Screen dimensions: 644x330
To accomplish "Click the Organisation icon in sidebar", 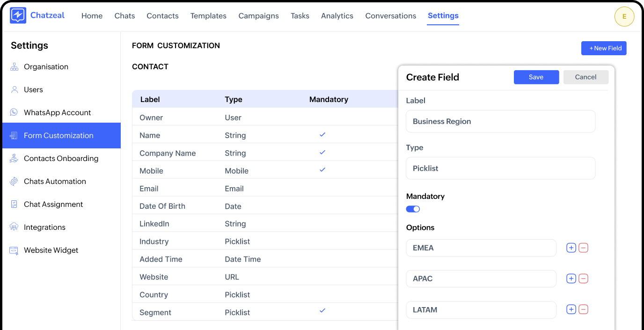I will click(x=14, y=67).
